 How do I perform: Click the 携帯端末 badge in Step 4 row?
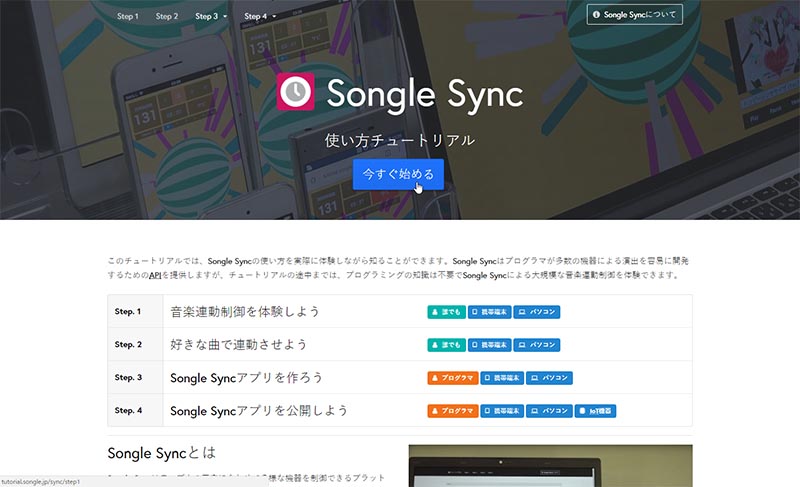pyautogui.click(x=502, y=411)
